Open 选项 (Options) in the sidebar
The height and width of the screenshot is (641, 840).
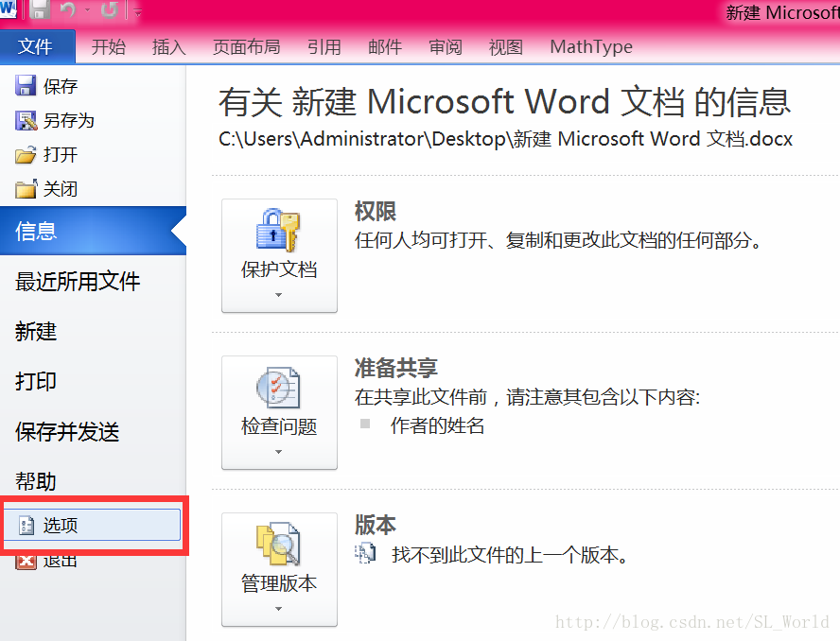coord(92,525)
